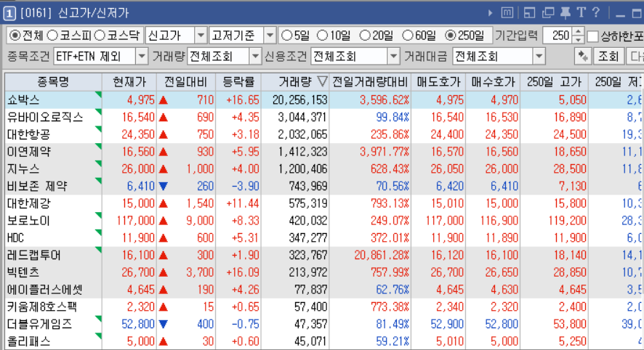Click the red up arrow in 쇼박스 row
644x350 pixels.
tap(163, 99)
